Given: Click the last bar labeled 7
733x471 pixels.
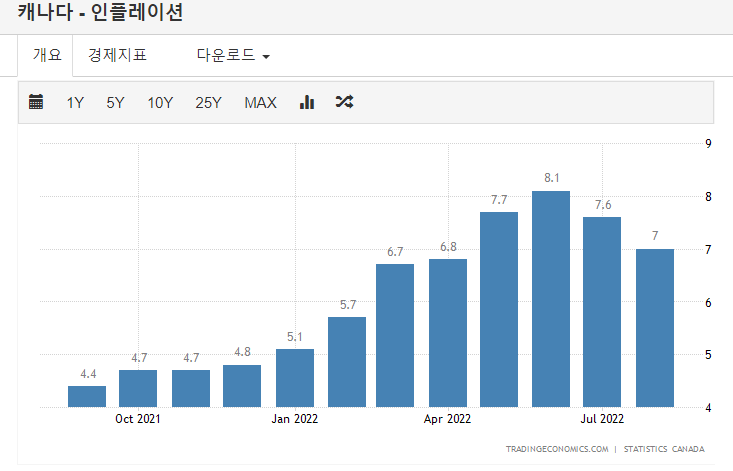Looking at the screenshot, I should (655, 328).
